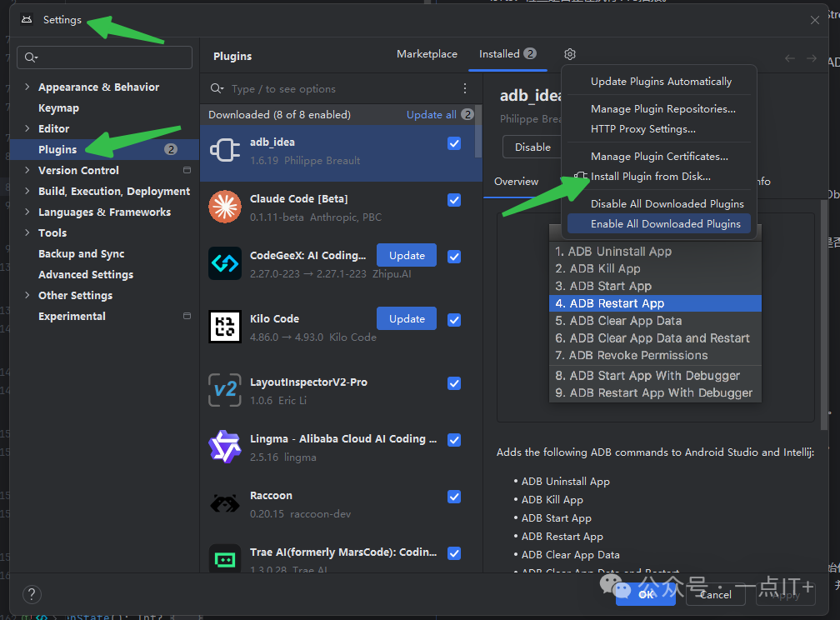Expand the Editor settings node
Screen dimensions: 840x620
[x=27, y=128]
